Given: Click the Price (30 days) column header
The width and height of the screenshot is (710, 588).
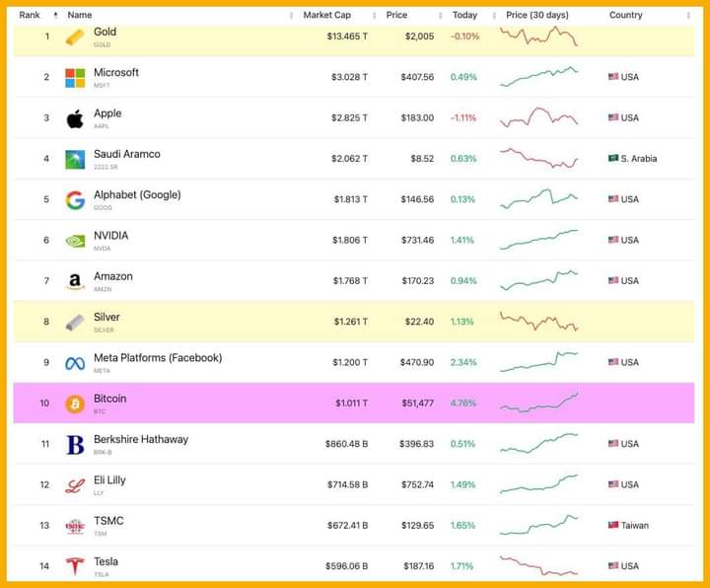Looking at the screenshot, I should pyautogui.click(x=537, y=15).
